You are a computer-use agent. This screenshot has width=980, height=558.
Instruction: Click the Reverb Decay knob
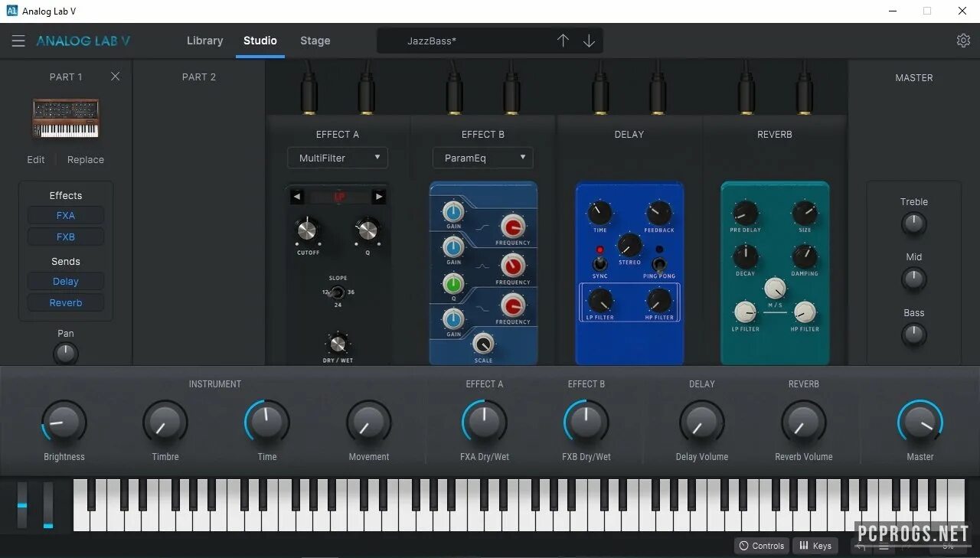tap(745, 256)
